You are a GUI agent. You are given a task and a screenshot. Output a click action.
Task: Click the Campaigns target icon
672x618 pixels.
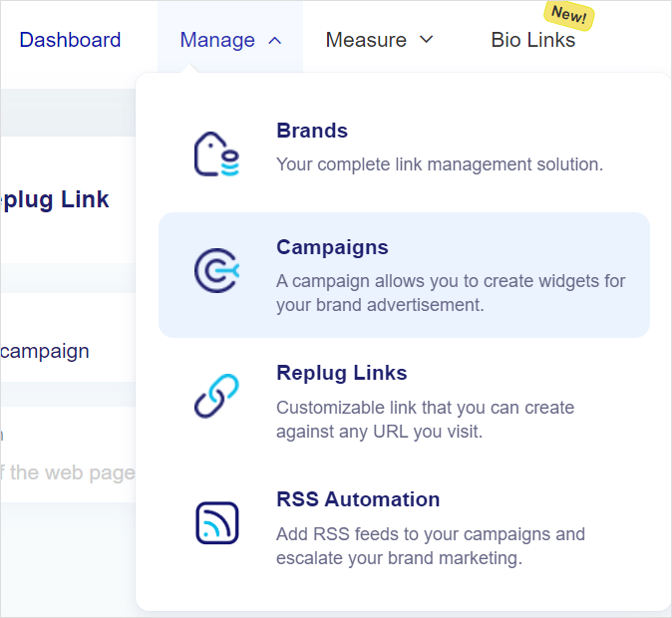(217, 270)
